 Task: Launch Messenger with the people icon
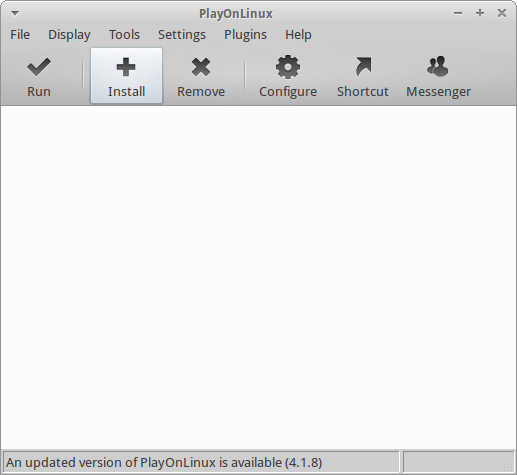click(x=438, y=66)
